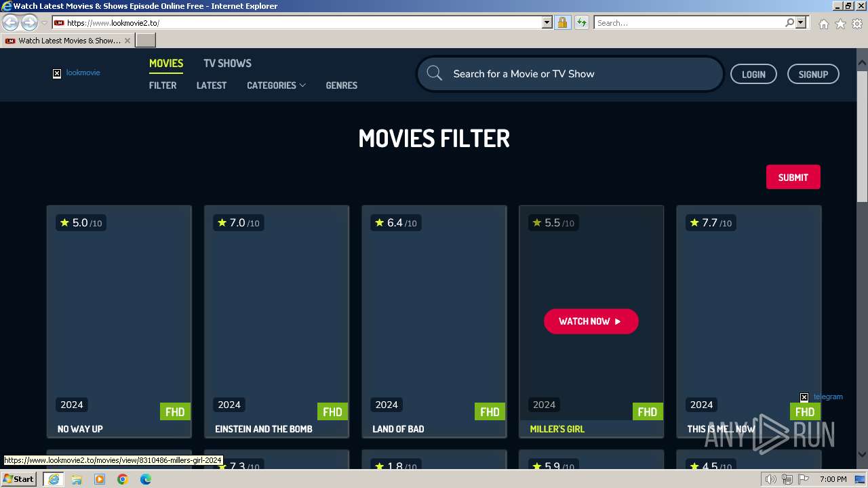Click the Internet Explorer taskbar icon
This screenshot has height=488, width=868.
(53, 479)
